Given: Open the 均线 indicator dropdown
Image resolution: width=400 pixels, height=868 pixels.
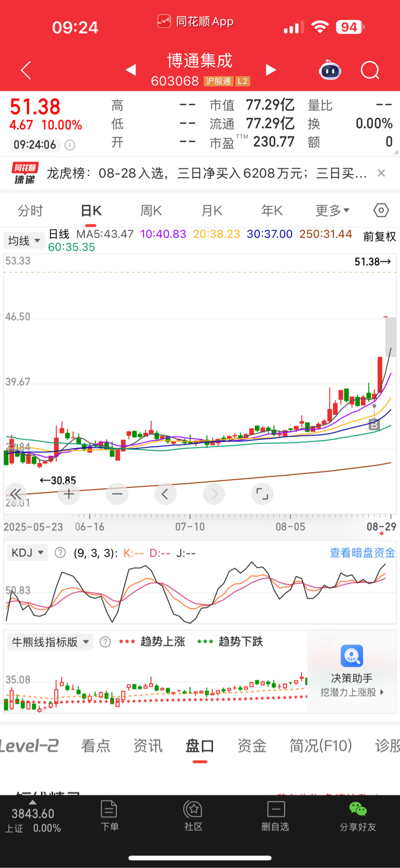Looking at the screenshot, I should click(24, 240).
